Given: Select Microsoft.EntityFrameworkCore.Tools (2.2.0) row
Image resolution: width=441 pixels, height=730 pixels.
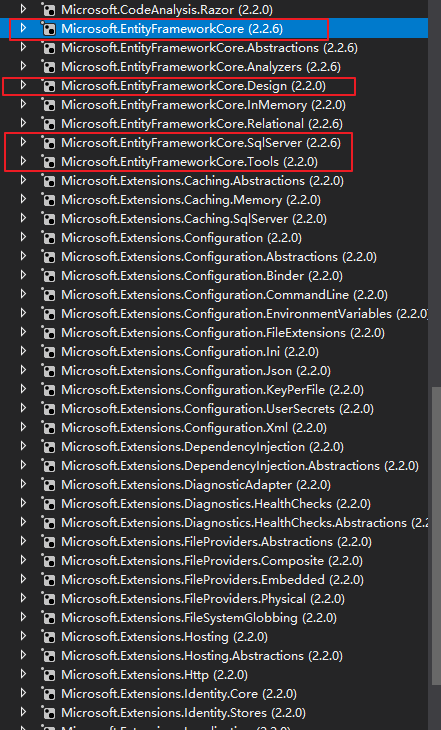Looking at the screenshot, I should pos(214,162).
